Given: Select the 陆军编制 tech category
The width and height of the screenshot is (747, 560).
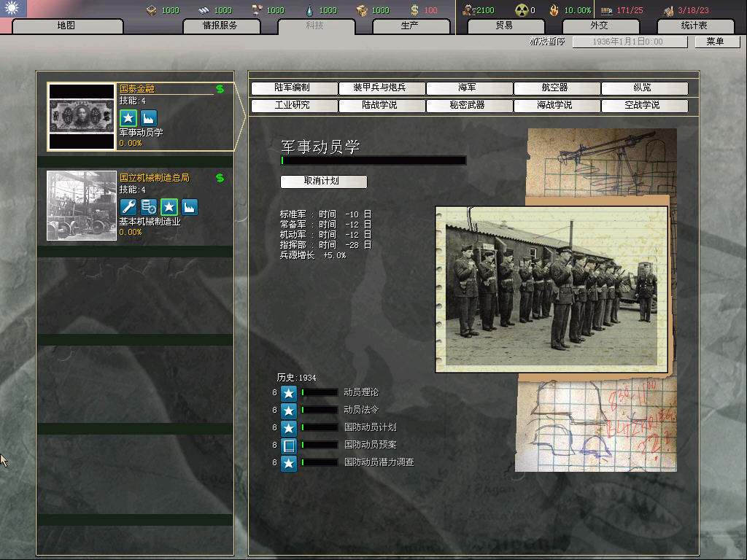Looking at the screenshot, I should pos(292,87).
